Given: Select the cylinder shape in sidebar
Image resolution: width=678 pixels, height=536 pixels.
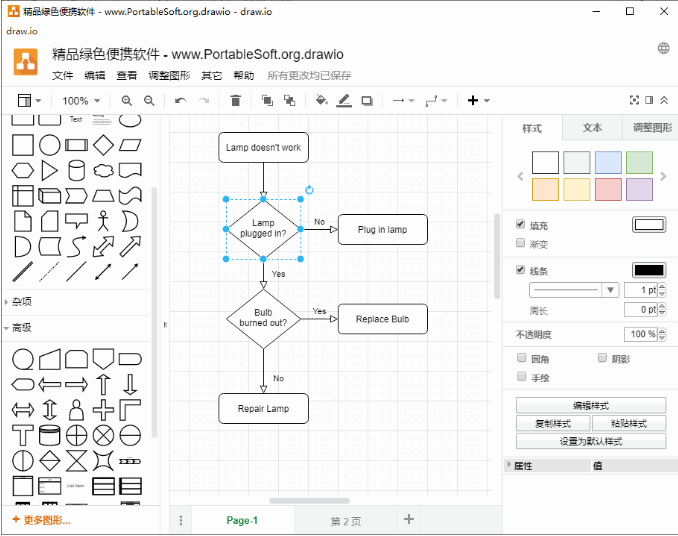Looking at the screenshot, I should coord(77,170).
